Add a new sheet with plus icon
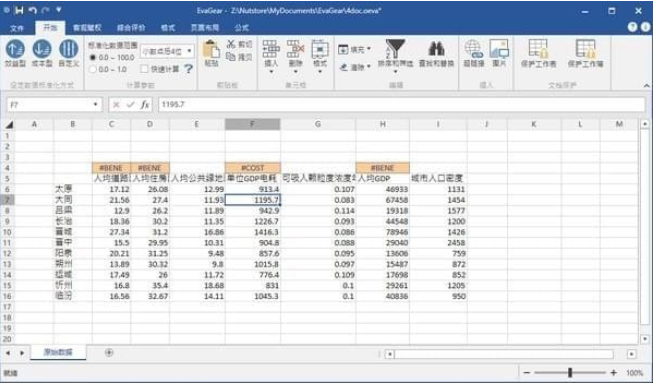Image resolution: width=653 pixels, height=383 pixels. point(109,353)
